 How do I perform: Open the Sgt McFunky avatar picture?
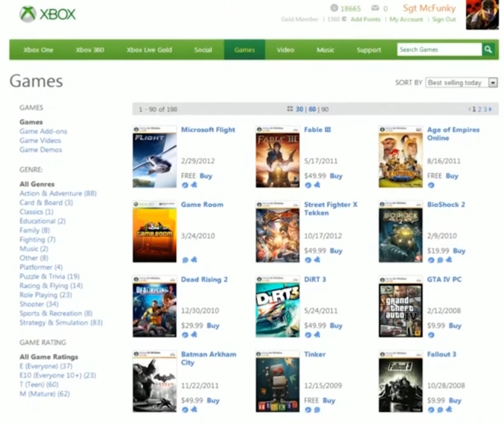pyautogui.click(x=482, y=15)
